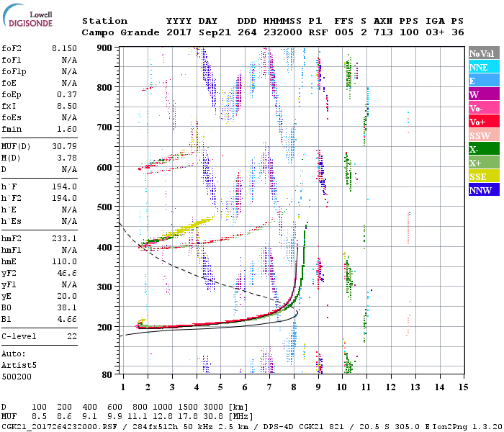Click the date Sep21 in header
Screen dimensions: 504x432
(215, 32)
